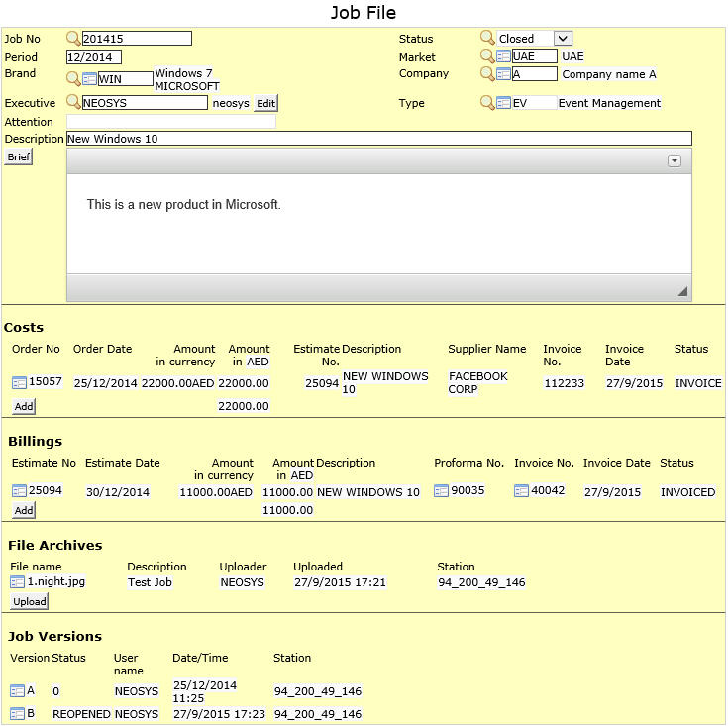Viewport: 728px width, 726px height.
Task: Click order date 25/12/2014 in Costs
Action: (x=105, y=383)
